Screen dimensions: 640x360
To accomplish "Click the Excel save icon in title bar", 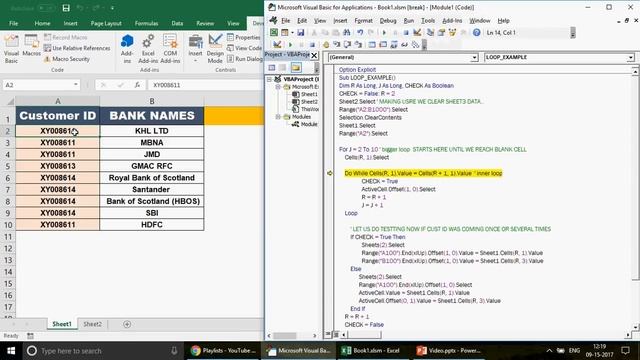I will (x=66, y=8).
